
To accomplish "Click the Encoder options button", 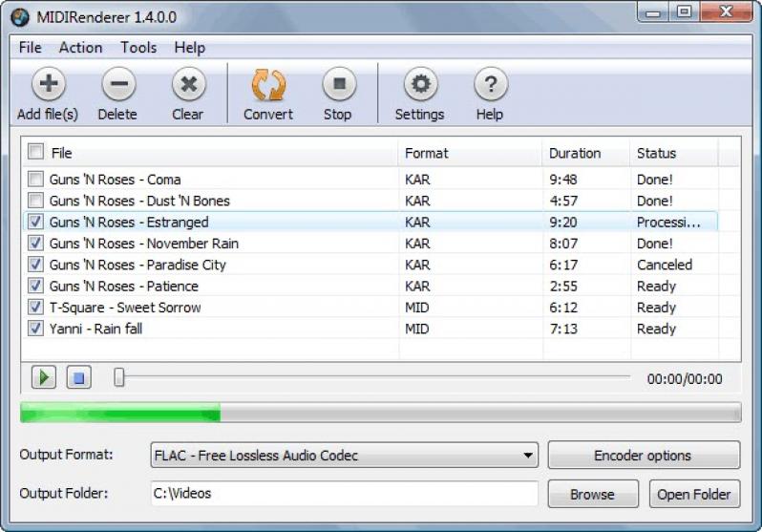I will tap(644, 456).
